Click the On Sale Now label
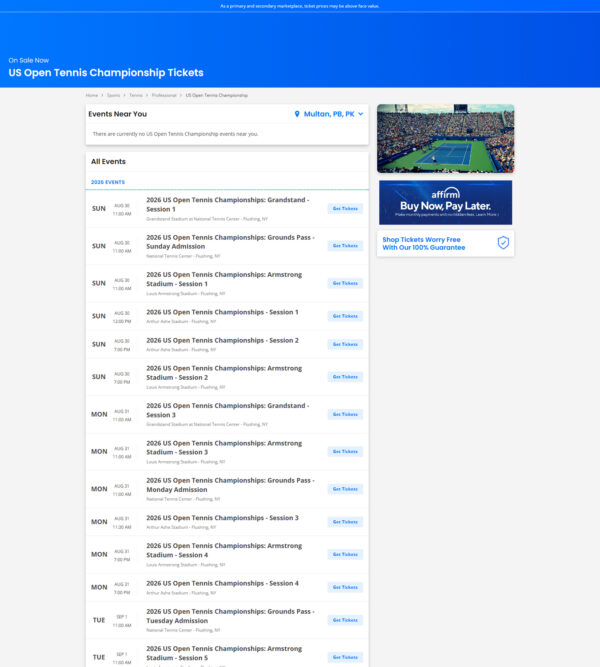This screenshot has width=600, height=667. tap(29, 60)
